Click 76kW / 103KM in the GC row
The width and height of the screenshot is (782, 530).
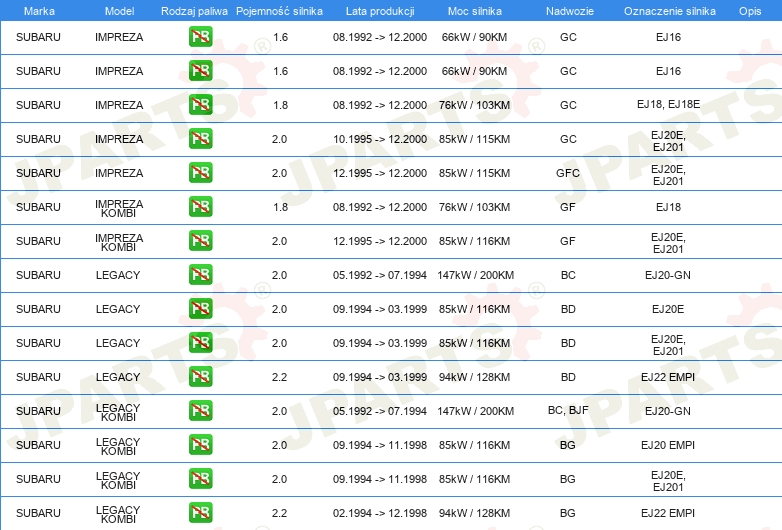pyautogui.click(x=474, y=105)
